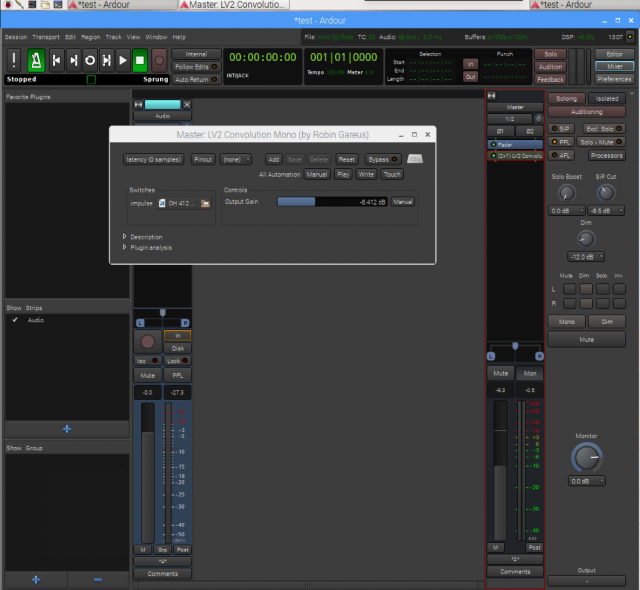Toggle the global record button
This screenshot has width=640, height=590.
[x=159, y=60]
